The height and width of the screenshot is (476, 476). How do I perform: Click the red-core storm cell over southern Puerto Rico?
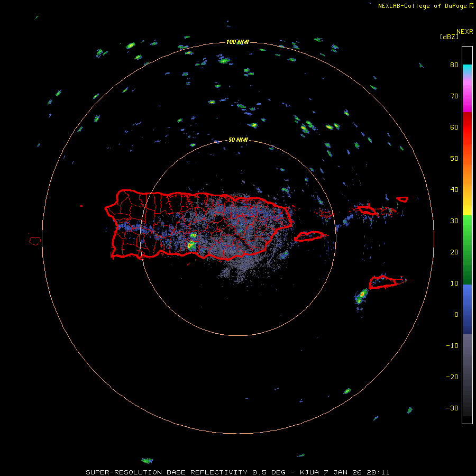[x=191, y=245]
